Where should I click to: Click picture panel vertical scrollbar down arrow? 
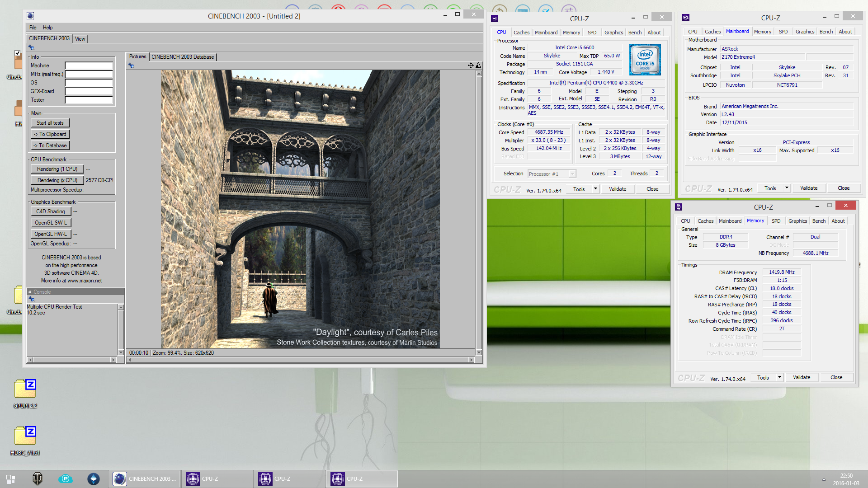479,352
